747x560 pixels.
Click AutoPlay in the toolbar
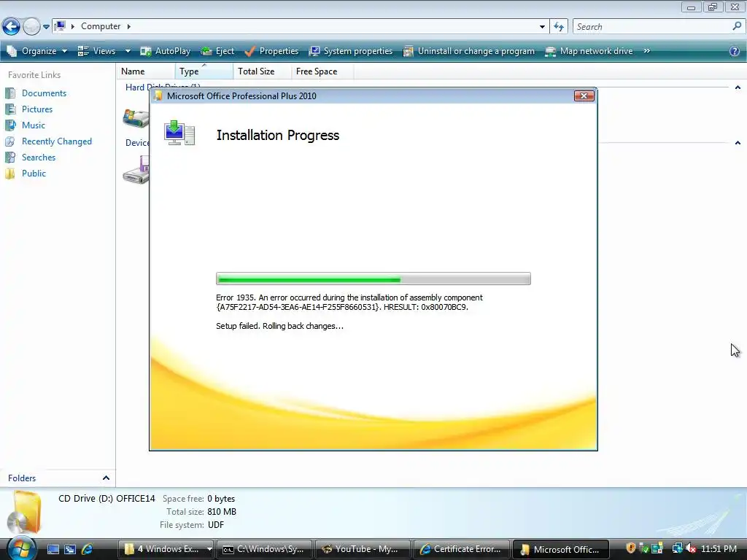[166, 51]
